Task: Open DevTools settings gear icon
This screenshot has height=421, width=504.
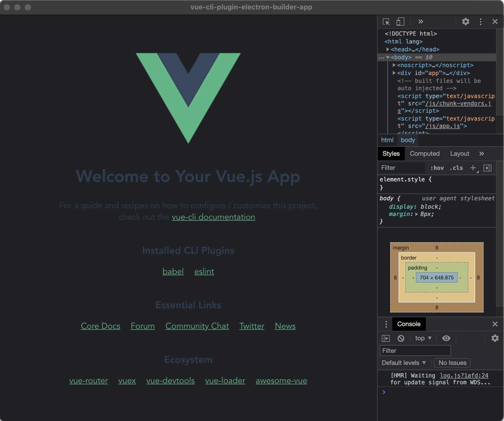Action: tap(465, 22)
